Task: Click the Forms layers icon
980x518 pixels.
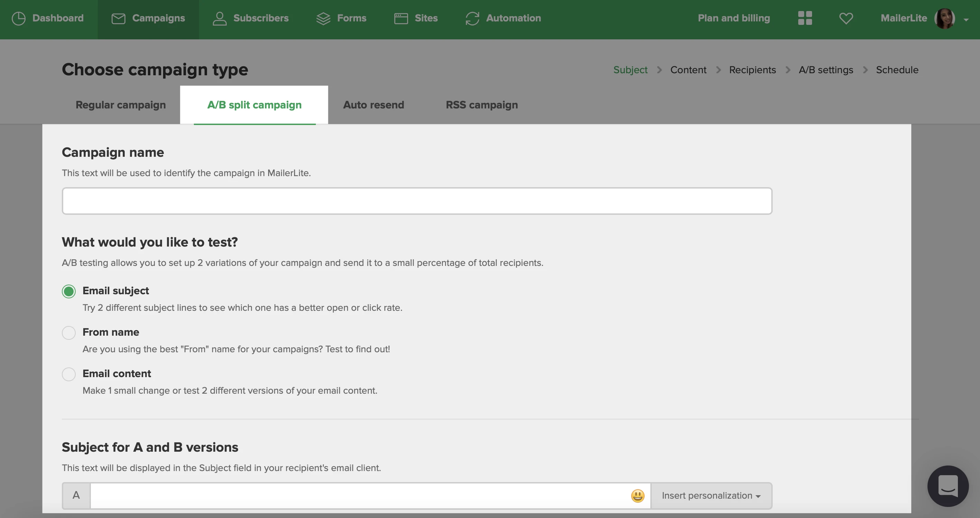Action: [323, 18]
